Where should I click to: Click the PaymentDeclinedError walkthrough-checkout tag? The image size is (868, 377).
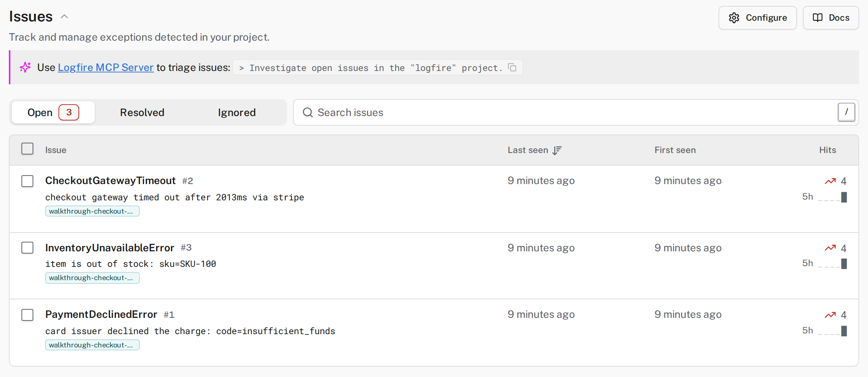[92, 345]
